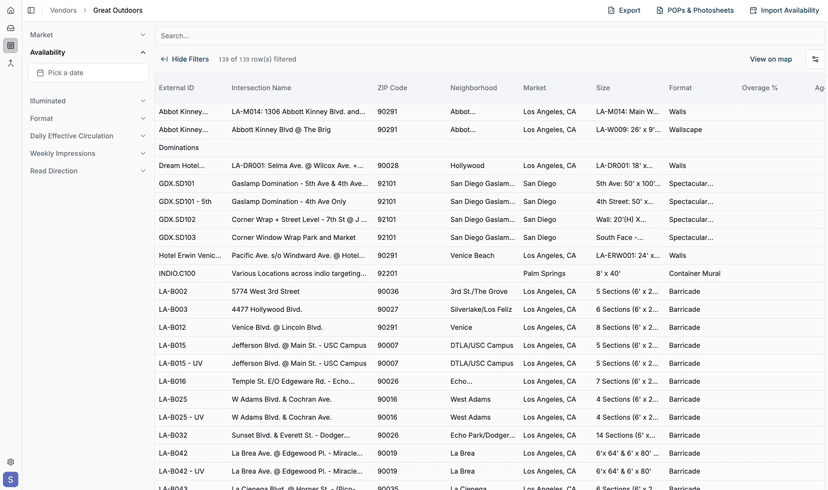This screenshot has height=490, width=828.
Task: Open the S user avatar menu
Action: pyautogui.click(x=10, y=480)
